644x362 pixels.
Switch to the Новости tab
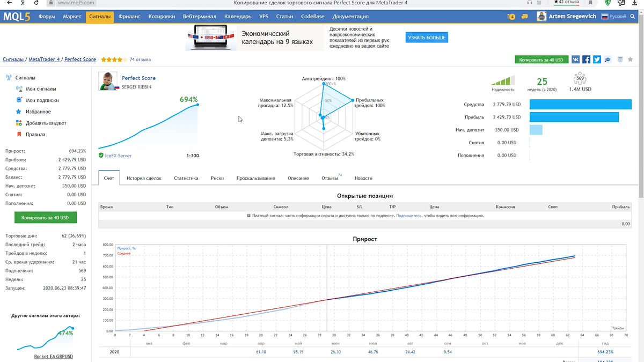pos(363,178)
